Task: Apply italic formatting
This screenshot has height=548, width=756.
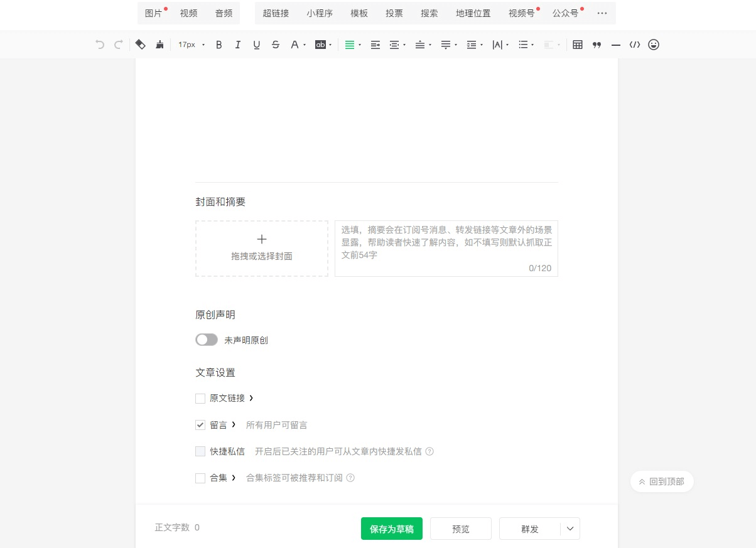Action: click(237, 45)
